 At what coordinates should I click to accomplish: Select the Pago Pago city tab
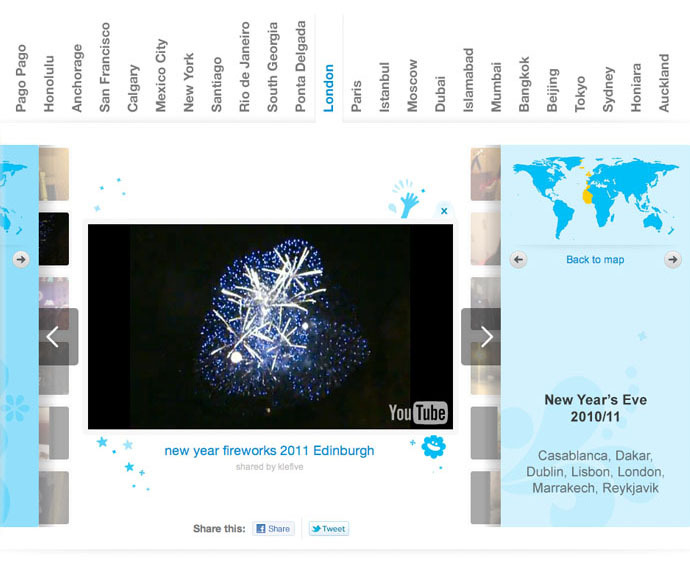pyautogui.click(x=21, y=78)
